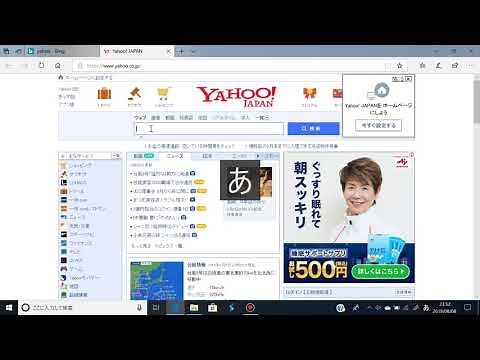
Task: Click the browser refresh icon
Action: click(x=41, y=66)
